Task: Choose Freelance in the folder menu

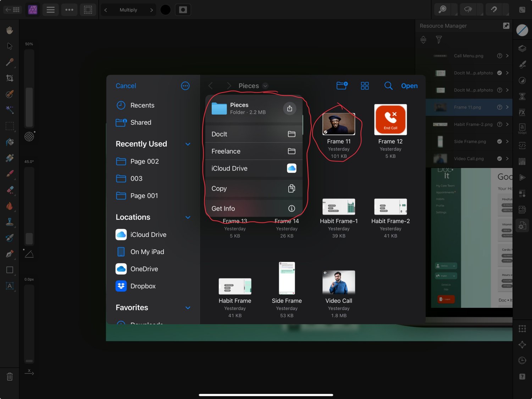Action: [x=254, y=151]
